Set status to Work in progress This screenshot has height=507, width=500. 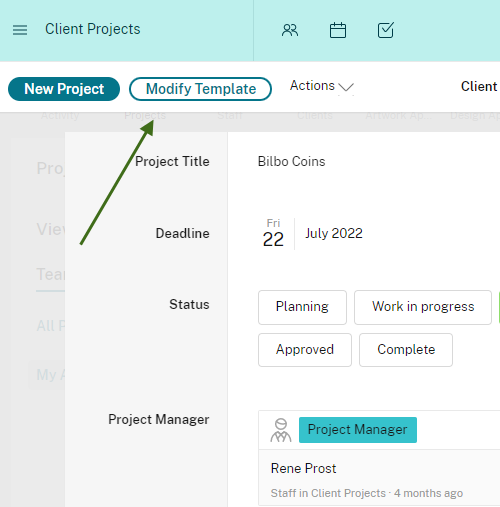pos(423,307)
